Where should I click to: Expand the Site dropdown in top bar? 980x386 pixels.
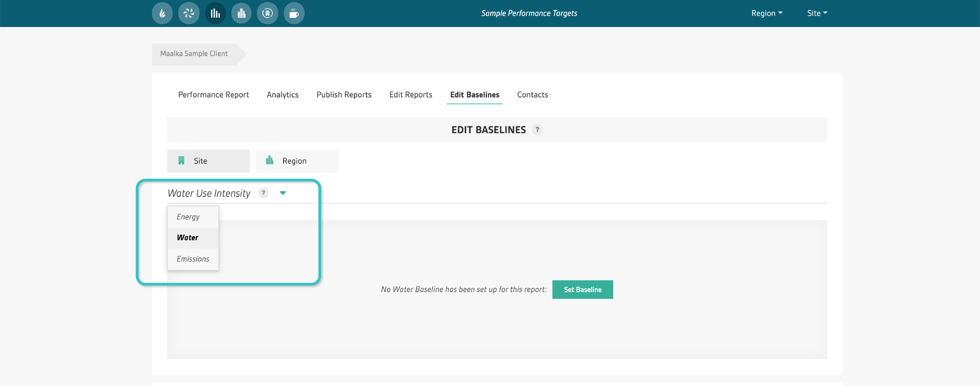(817, 13)
